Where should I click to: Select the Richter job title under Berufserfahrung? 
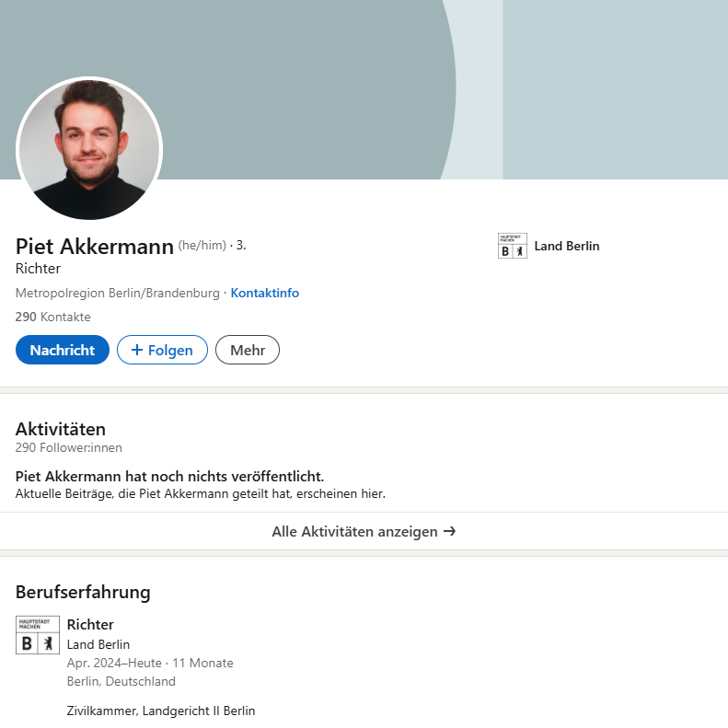[90, 624]
